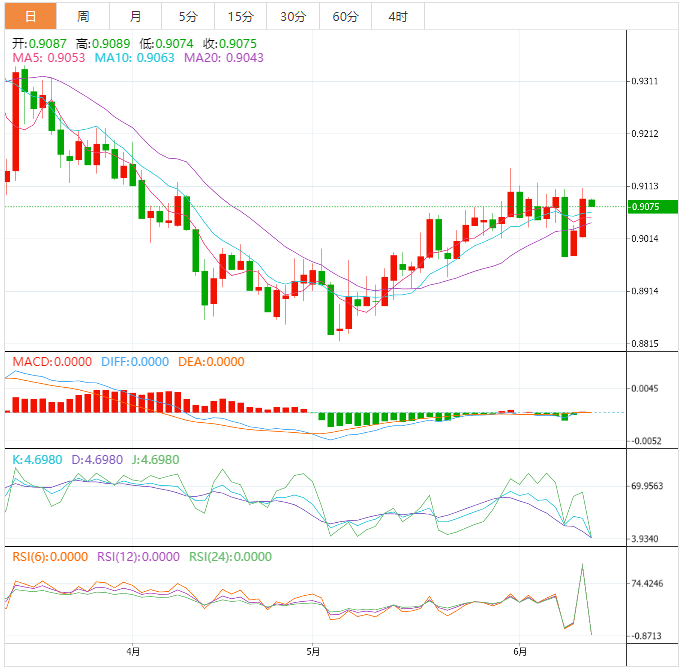Select the RSI(6) indicator label

[50, 557]
